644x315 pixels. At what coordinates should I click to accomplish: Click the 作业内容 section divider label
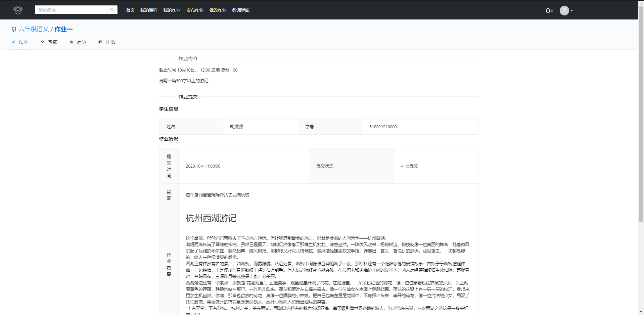pos(188,58)
